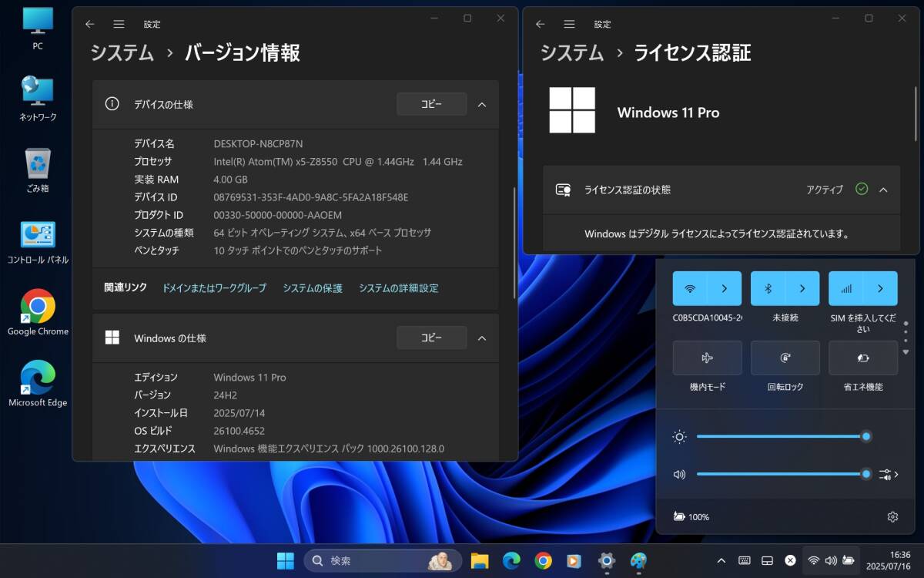Click the バージョン情報 window scrollbar
924x578 pixels.
[x=515, y=243]
